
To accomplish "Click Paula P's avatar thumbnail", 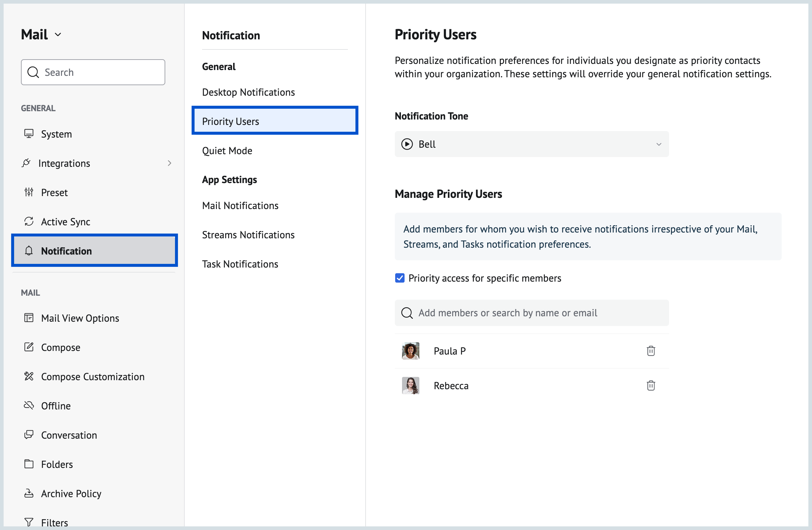I will [411, 351].
